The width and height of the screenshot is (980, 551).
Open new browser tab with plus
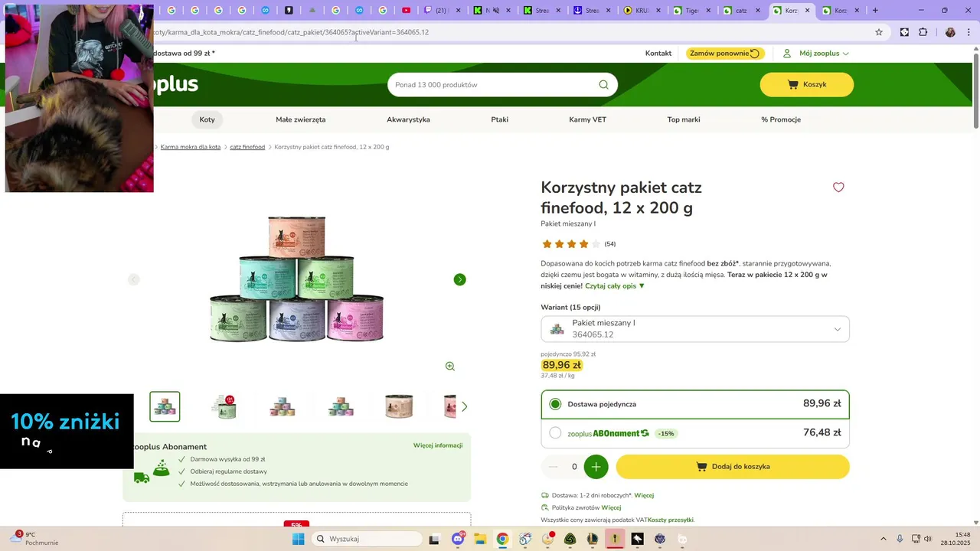[x=875, y=11]
